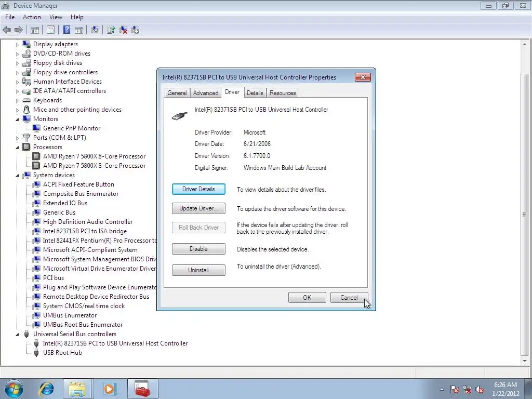Click the network tray icon
Viewport: 532px width, 399px height.
point(467,390)
